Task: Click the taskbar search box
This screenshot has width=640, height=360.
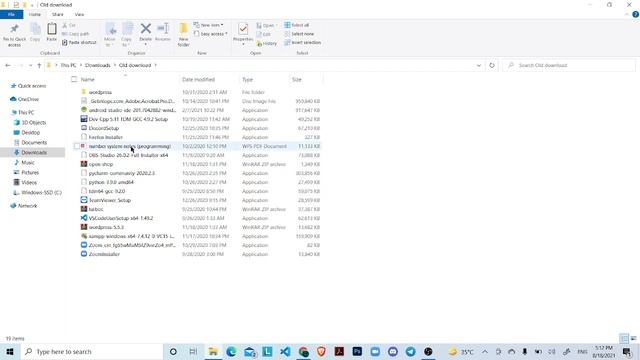Action: click(92, 351)
